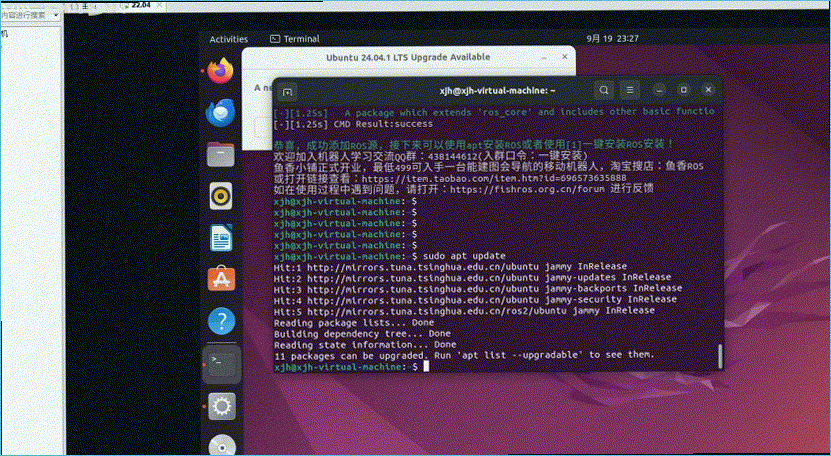This screenshot has width=831, height=456.
Task: Launch Firefox from the dock
Action: click(x=220, y=71)
